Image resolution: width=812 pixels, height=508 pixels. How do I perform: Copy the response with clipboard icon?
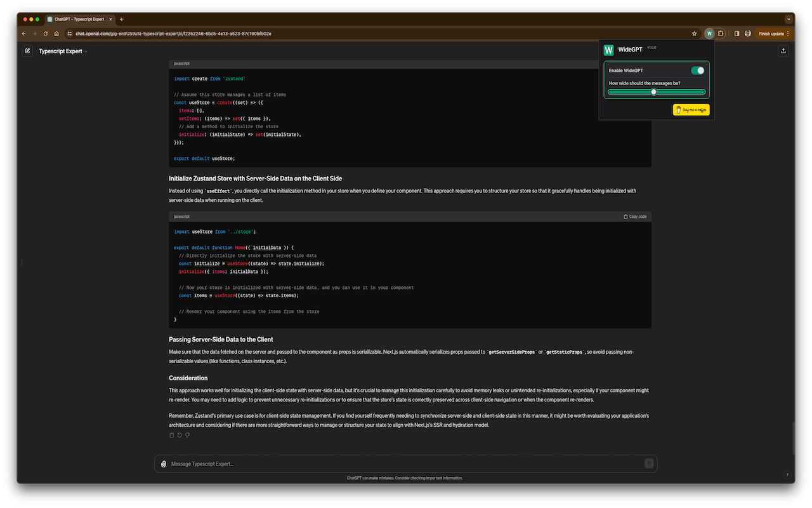(171, 435)
